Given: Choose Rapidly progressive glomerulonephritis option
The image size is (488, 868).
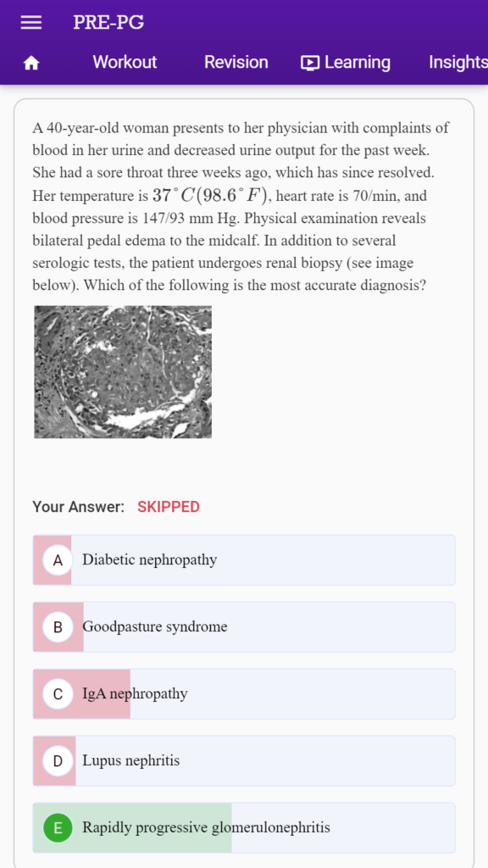Looking at the screenshot, I should point(244,828).
